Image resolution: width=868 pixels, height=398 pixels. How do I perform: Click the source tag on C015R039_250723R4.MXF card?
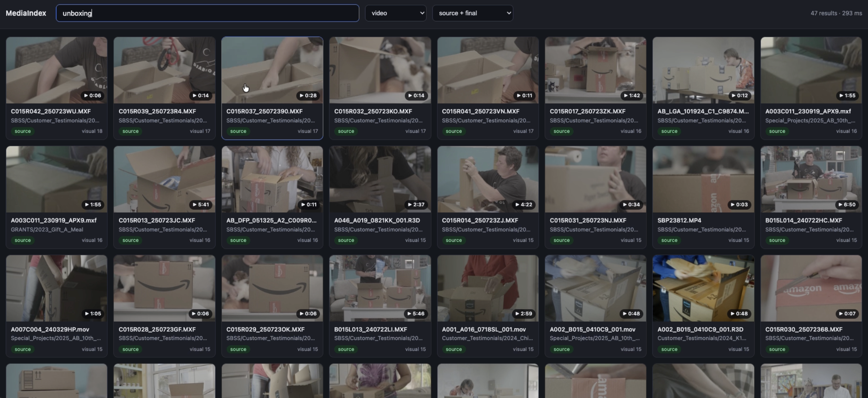point(131,131)
